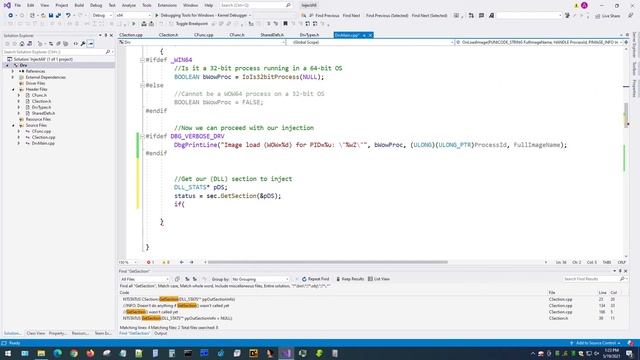Select Resource Files folder
The height and width of the screenshot is (360, 640).
coord(38,119)
